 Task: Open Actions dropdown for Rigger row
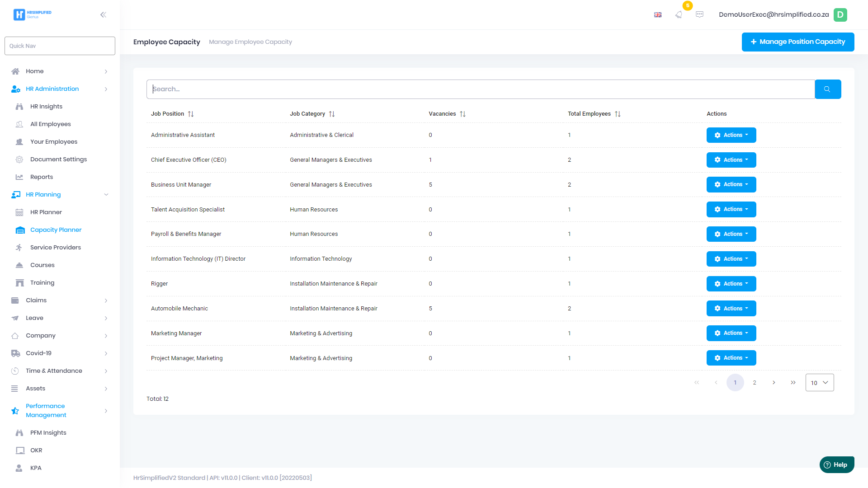(731, 284)
